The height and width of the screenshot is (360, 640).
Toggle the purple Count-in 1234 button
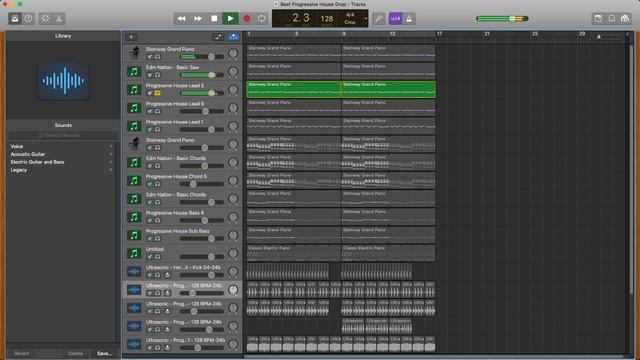coord(395,19)
